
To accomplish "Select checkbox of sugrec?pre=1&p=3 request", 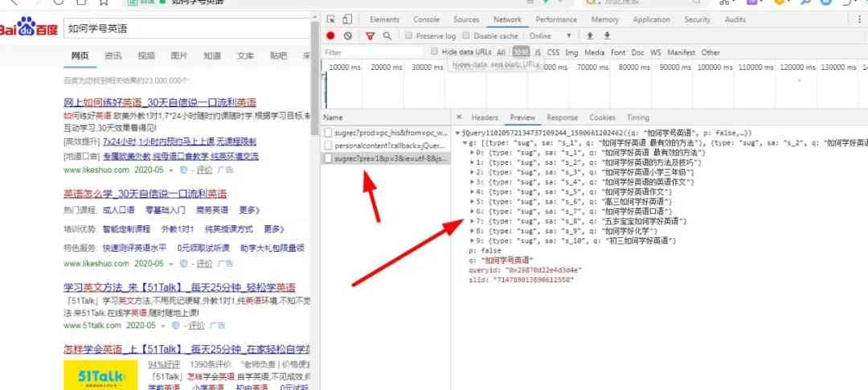I will [x=328, y=158].
